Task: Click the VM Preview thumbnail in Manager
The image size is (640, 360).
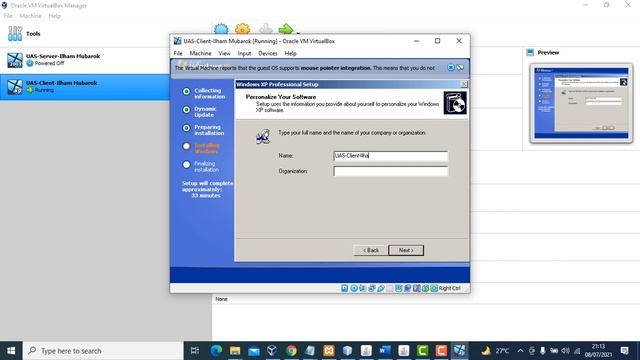Action: (581, 103)
